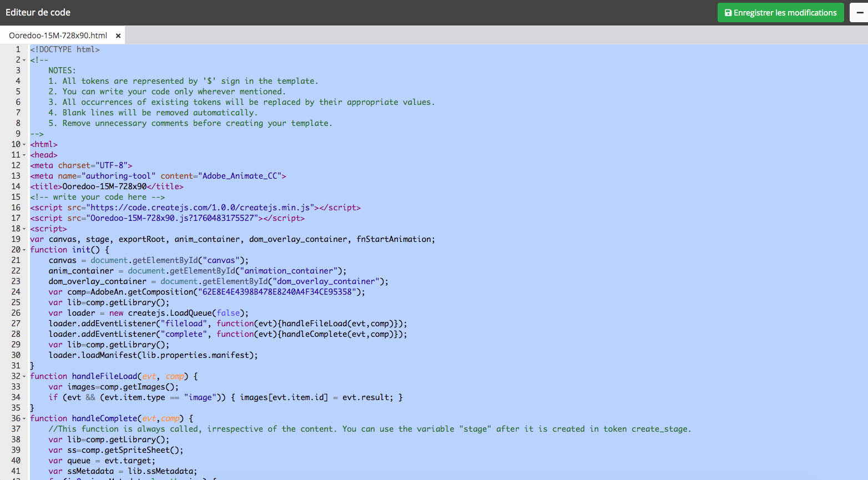Image resolution: width=868 pixels, height=480 pixels.
Task: Click the var images=comp.getImages() line
Action: click(x=114, y=387)
